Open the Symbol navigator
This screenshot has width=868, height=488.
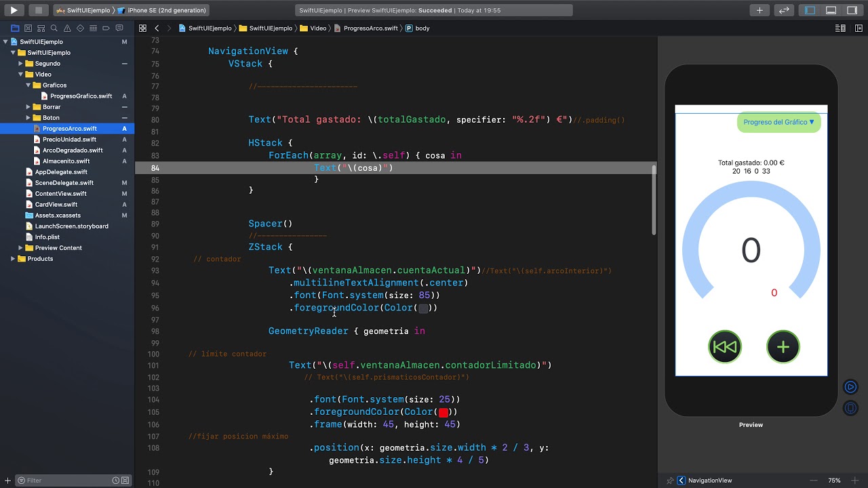41,28
